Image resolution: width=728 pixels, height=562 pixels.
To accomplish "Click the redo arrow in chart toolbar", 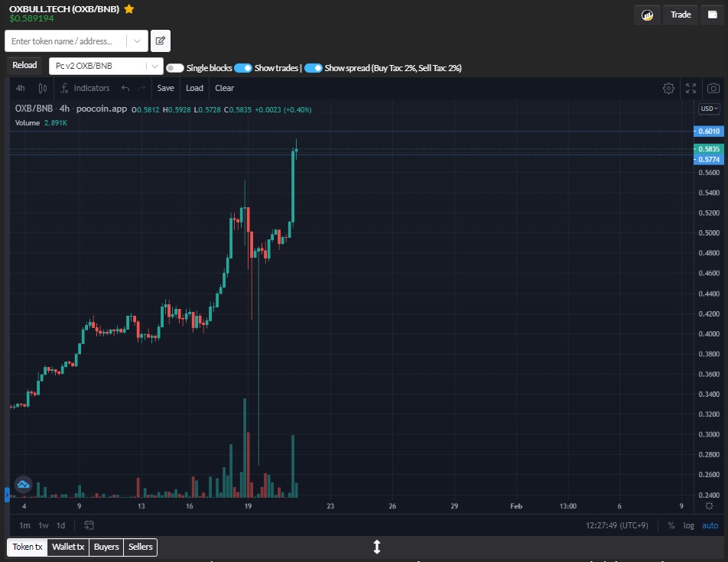I will click(141, 88).
